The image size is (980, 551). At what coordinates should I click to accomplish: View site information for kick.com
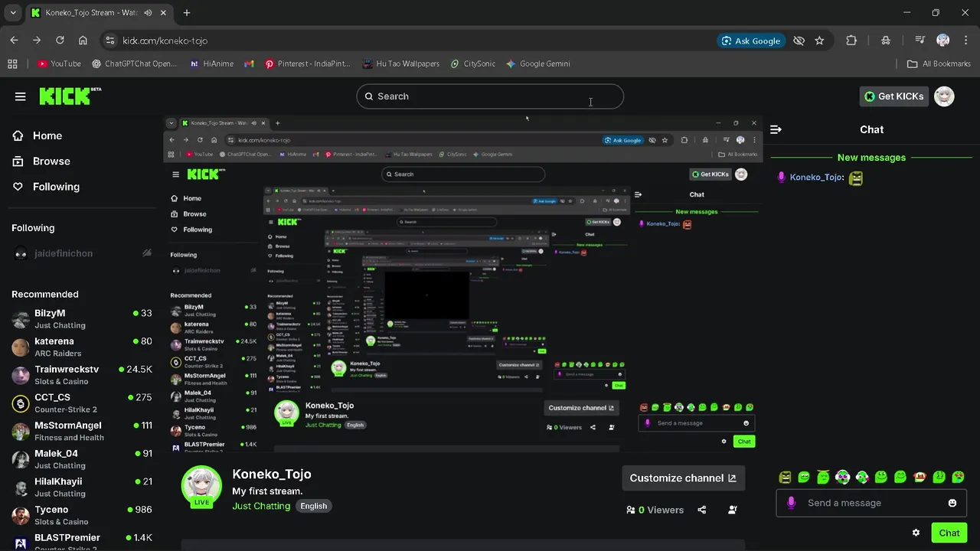pos(109,41)
